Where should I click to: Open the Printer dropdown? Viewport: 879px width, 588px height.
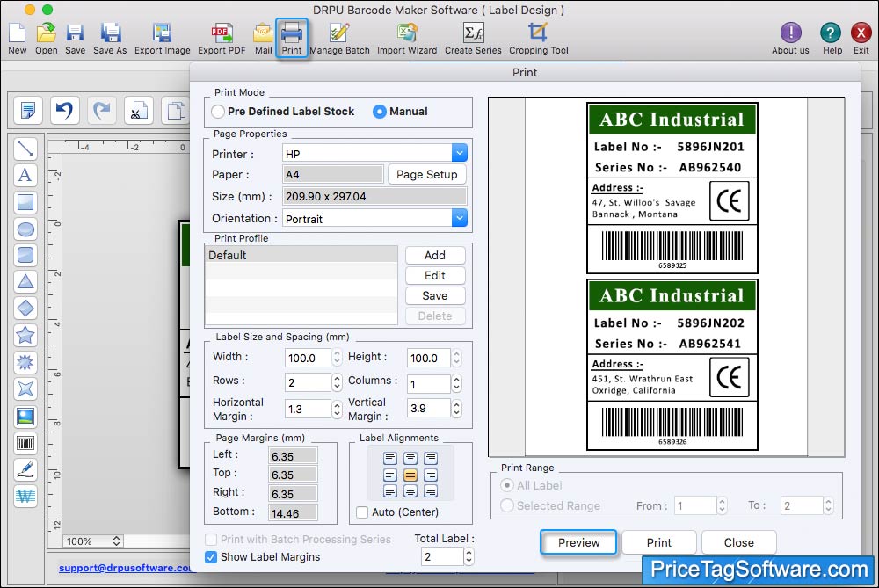pyautogui.click(x=459, y=153)
